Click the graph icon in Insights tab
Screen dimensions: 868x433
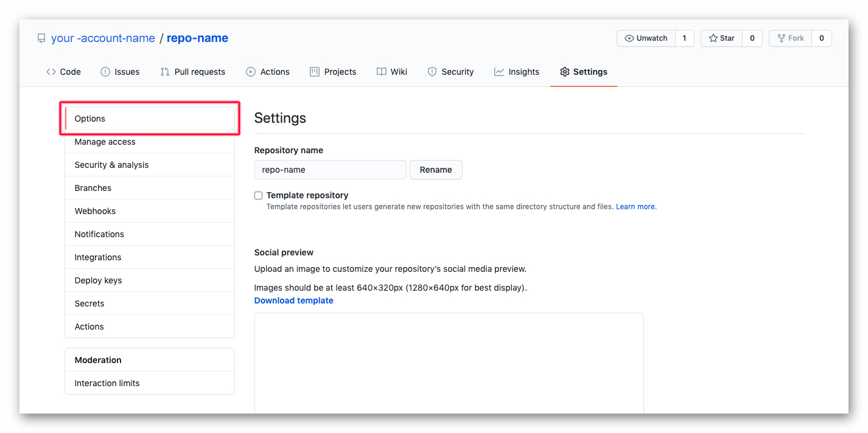(499, 72)
